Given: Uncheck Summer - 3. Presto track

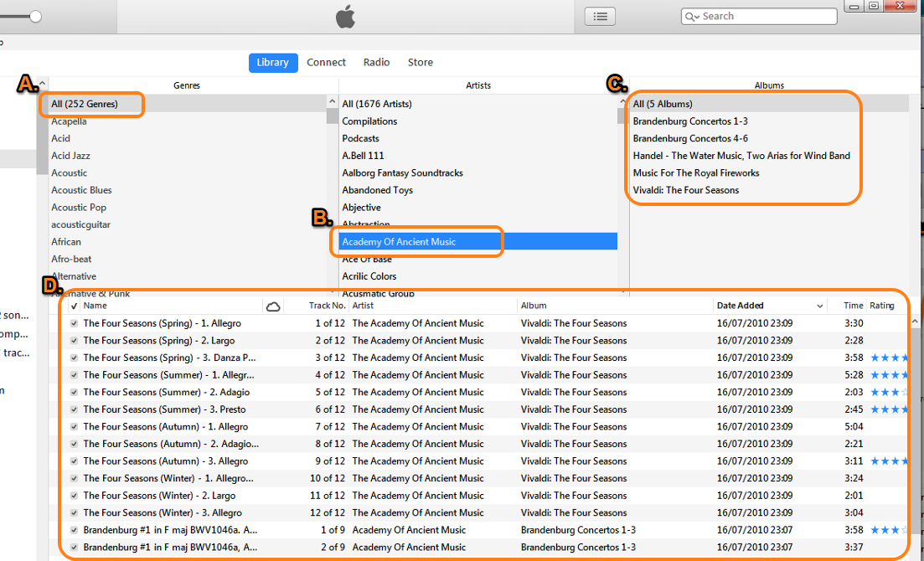Looking at the screenshot, I should click(74, 409).
